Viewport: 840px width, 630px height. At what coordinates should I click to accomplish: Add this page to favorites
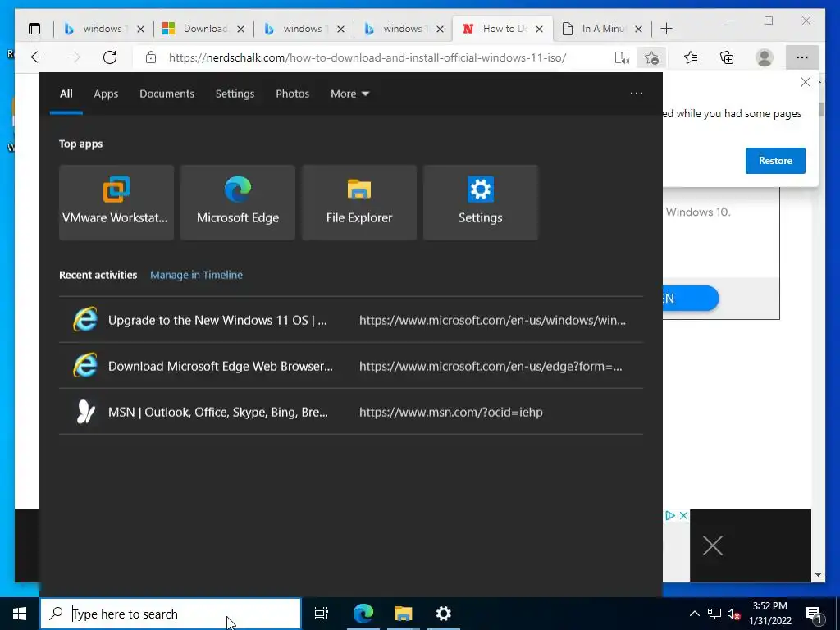click(651, 57)
